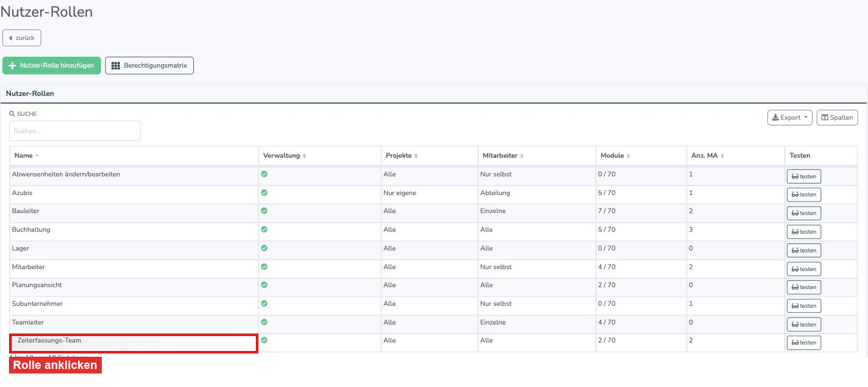Test the Bauleiter role
Image resolution: width=868 pixels, height=387 pixels.
point(804,213)
